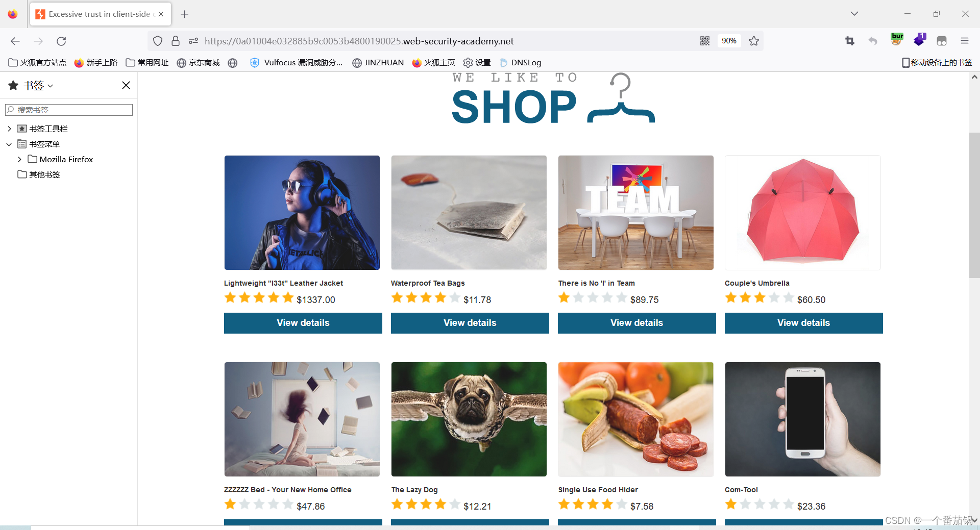Click the crop screenshot toolbar icon
The height and width of the screenshot is (530, 980).
[850, 41]
